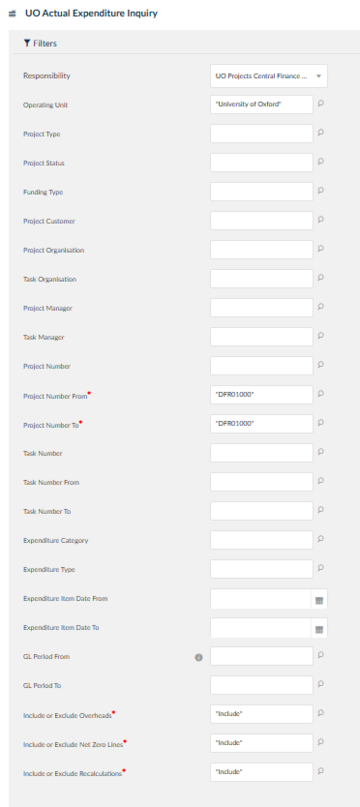Click the GL Period To field

[262, 685]
